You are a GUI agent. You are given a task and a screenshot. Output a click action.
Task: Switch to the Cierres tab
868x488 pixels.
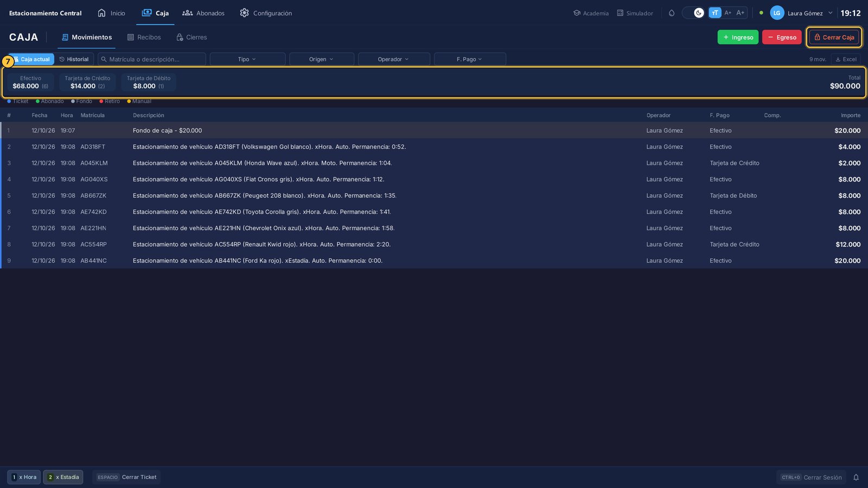pyautogui.click(x=192, y=37)
